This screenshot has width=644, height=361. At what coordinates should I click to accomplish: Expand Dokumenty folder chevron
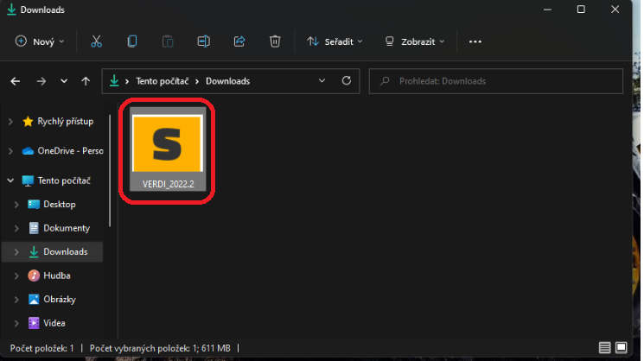click(16, 228)
